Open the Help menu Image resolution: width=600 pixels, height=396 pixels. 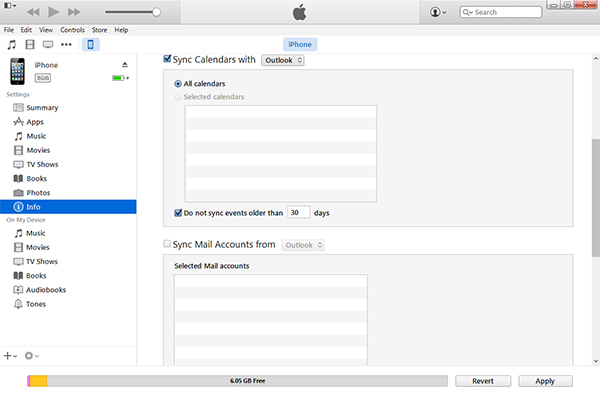coord(121,30)
